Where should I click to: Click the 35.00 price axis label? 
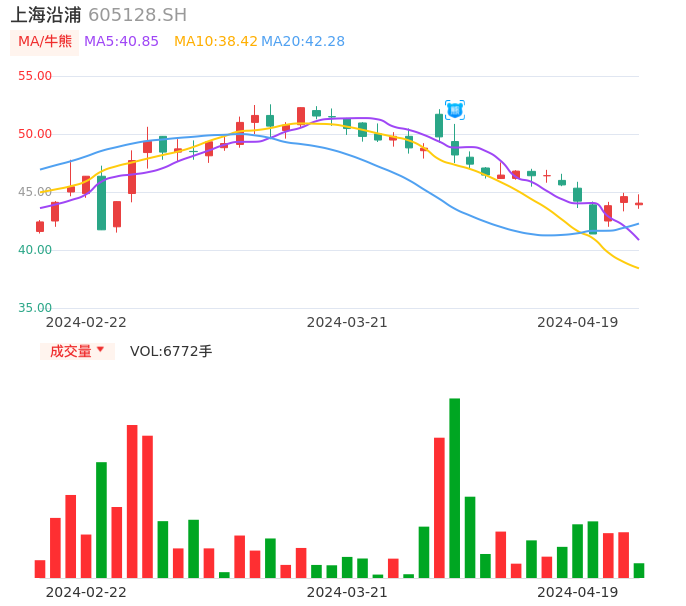[x=35, y=308]
